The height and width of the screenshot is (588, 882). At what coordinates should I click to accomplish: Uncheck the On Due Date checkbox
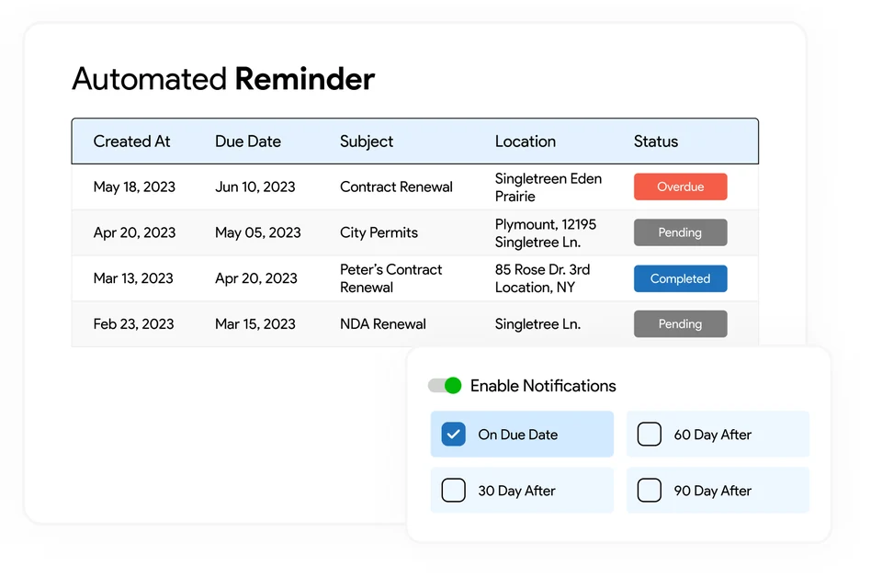coord(453,435)
